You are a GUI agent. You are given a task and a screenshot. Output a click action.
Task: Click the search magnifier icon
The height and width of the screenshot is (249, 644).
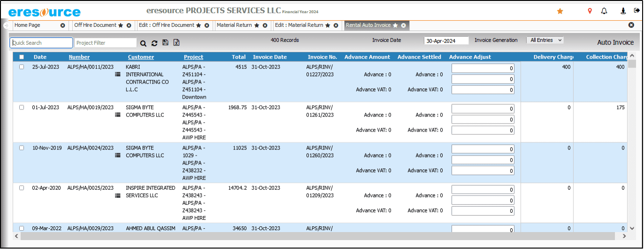[143, 43]
